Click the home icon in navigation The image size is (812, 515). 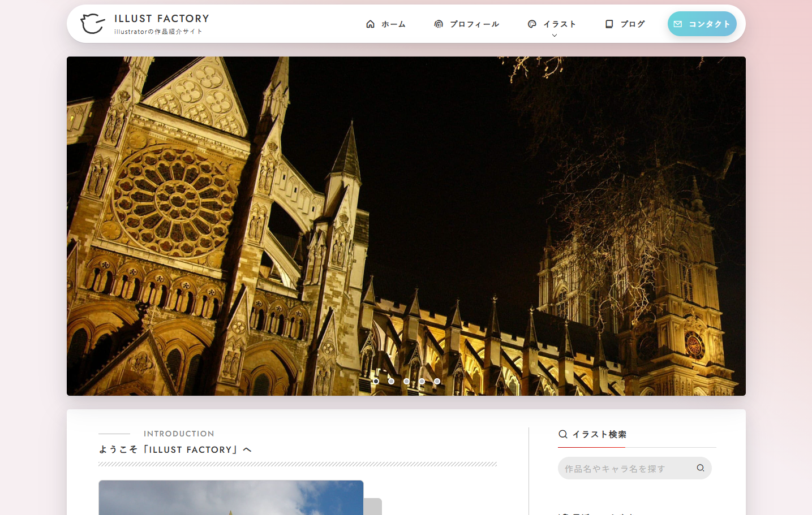[x=370, y=24]
